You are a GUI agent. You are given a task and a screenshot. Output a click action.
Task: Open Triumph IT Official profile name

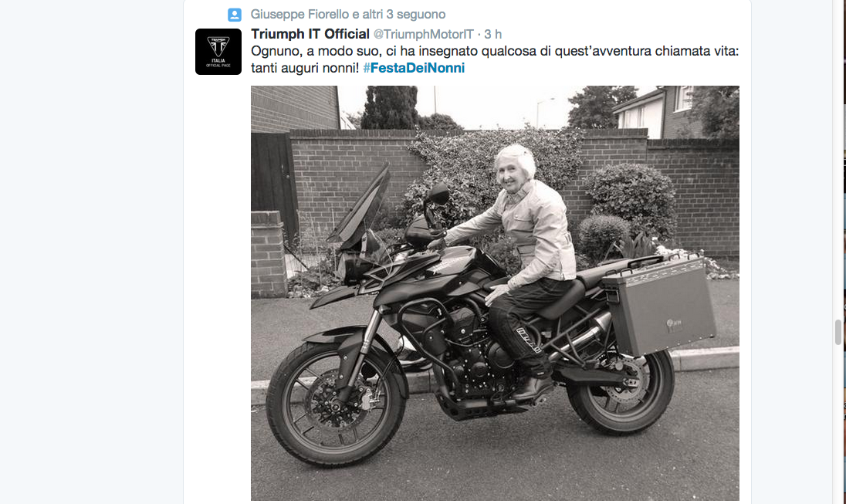tap(310, 34)
